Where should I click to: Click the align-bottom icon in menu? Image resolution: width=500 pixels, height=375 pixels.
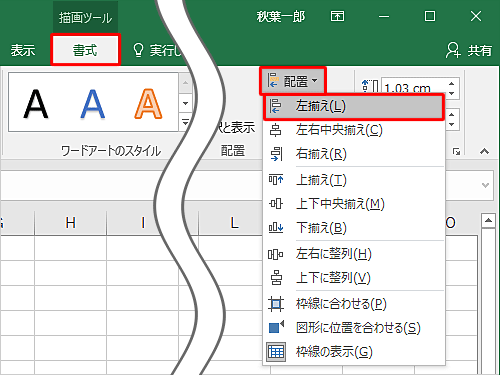(x=276, y=228)
